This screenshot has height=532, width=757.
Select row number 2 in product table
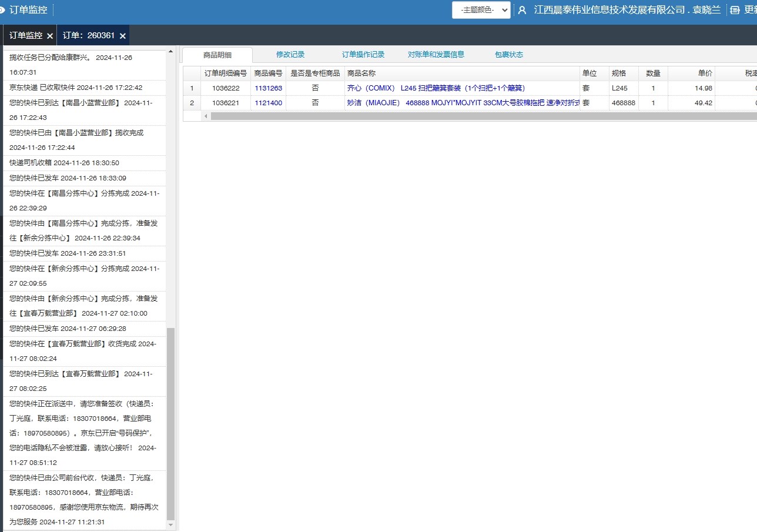(x=192, y=103)
